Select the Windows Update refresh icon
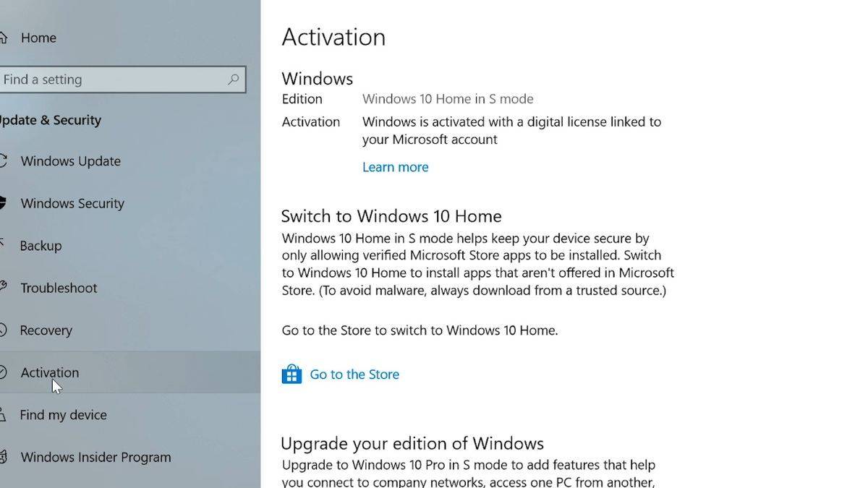 tap(4, 160)
